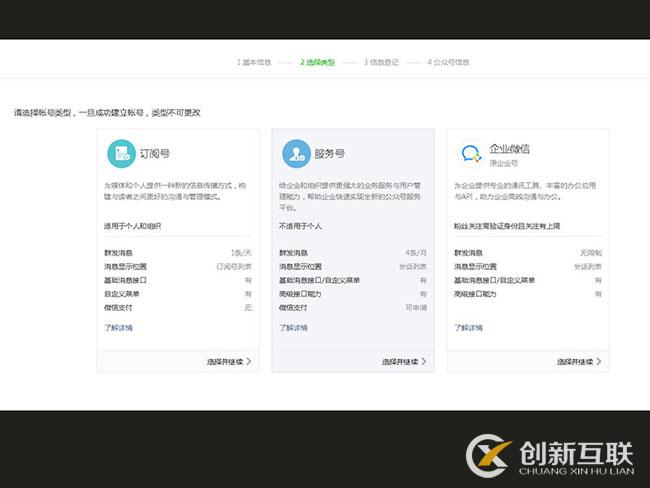The image size is (650, 488).
Task: Click the 创新互联 watermark text
Action: tap(576, 451)
